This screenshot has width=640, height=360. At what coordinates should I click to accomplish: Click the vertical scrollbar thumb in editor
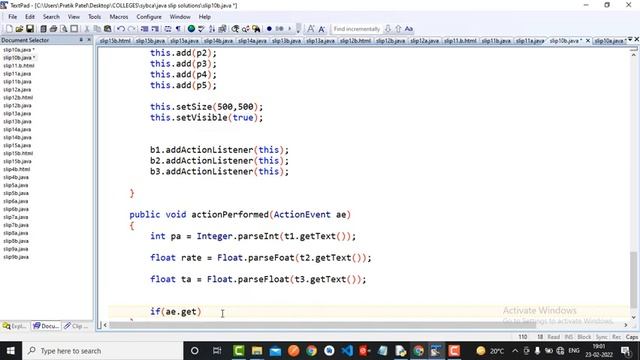click(633, 280)
